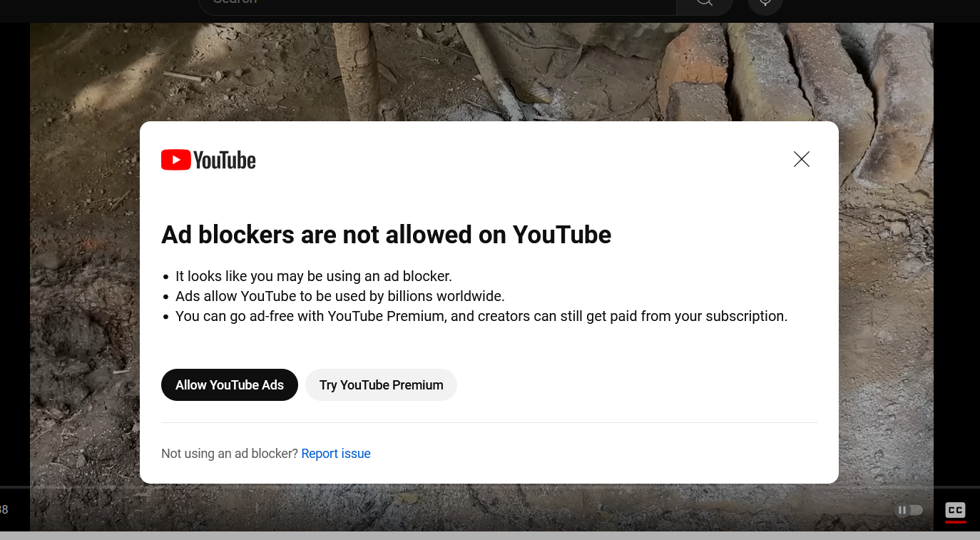
Task: Click the YouTube logo in the dialog
Action: point(208,160)
